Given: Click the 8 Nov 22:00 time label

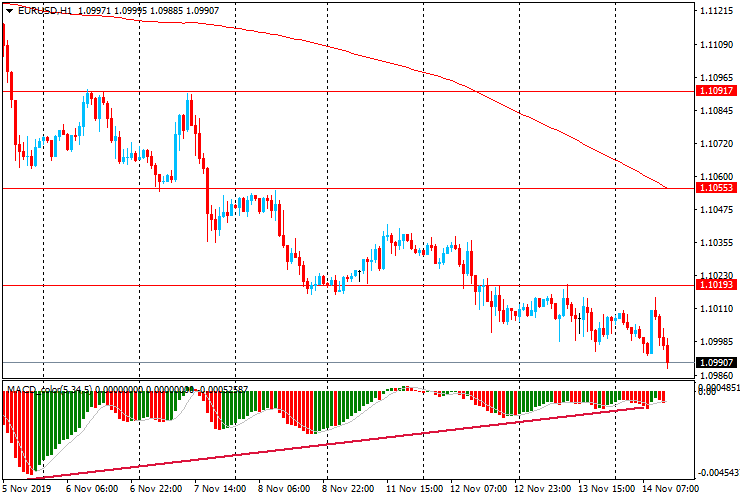Looking at the screenshot, I should coord(348,488).
